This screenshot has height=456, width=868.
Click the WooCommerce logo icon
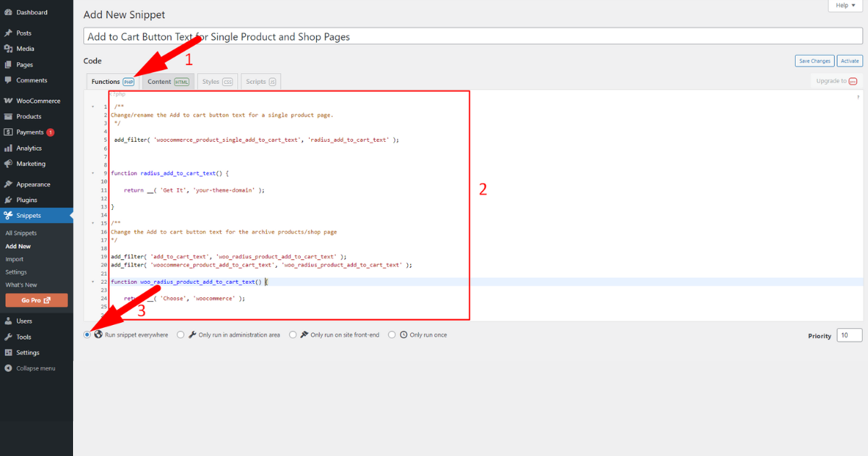(x=8, y=101)
